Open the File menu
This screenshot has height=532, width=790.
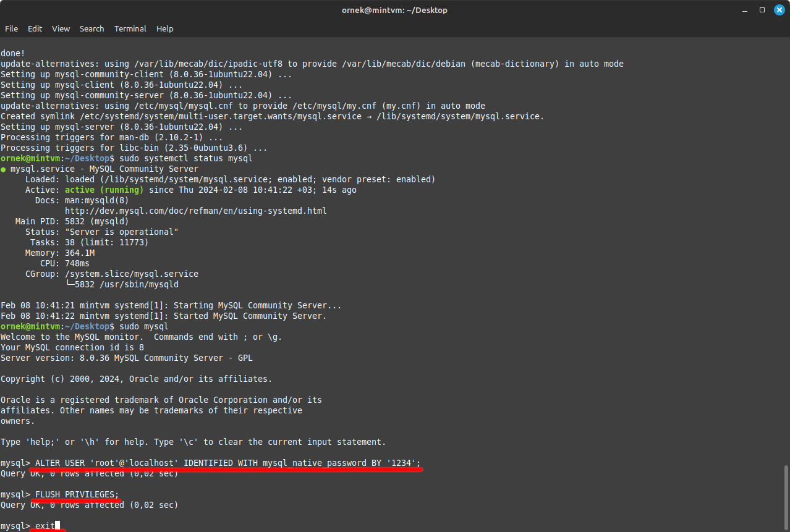click(11, 28)
